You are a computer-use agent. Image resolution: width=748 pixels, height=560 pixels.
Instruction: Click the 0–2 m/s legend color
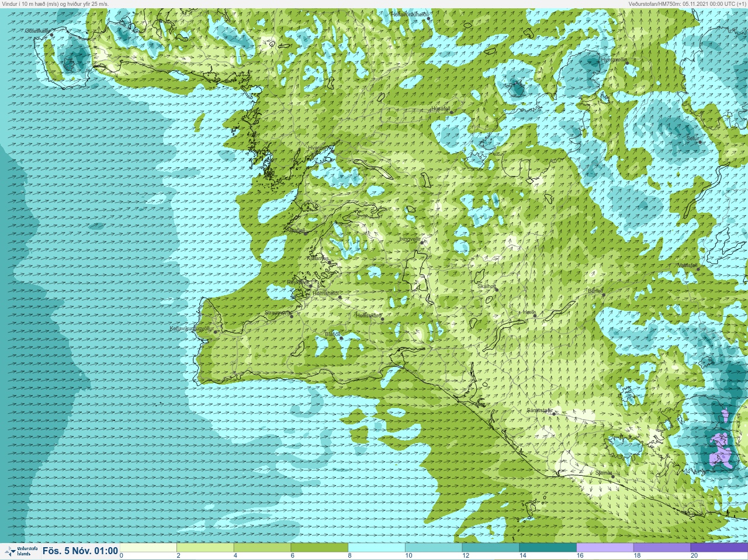148,548
